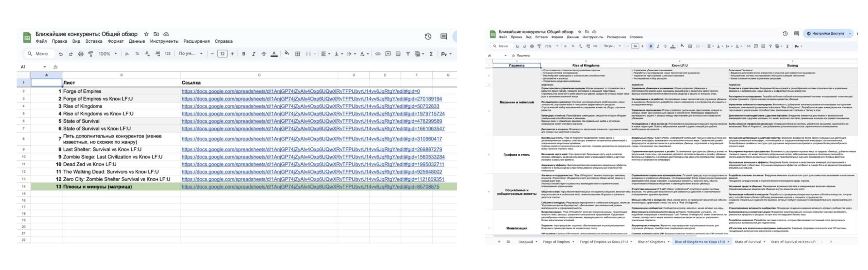This screenshot has height=270, width=868.
Task: Pick text color in the comparison spreadsheet
Action: (672, 46)
